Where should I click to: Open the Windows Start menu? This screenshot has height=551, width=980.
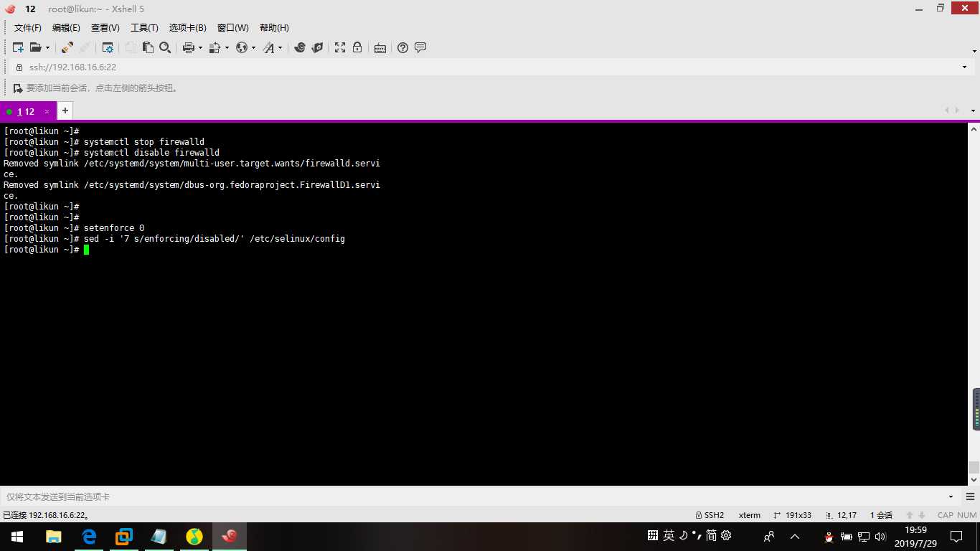coord(17,537)
